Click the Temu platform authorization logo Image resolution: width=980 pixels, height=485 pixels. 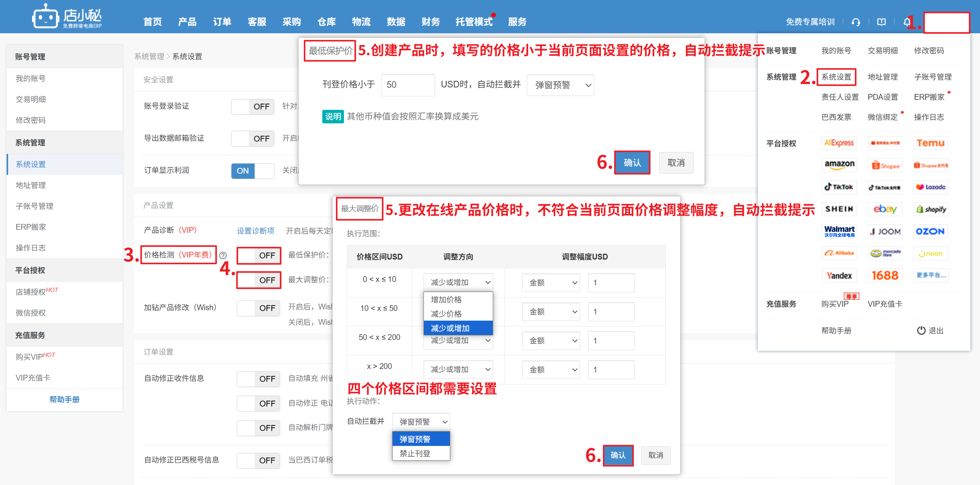point(930,143)
